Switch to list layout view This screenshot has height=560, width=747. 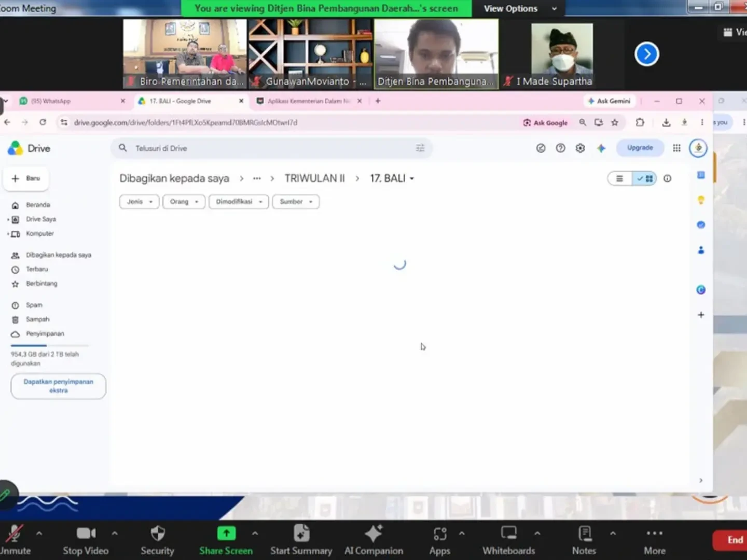pos(619,178)
